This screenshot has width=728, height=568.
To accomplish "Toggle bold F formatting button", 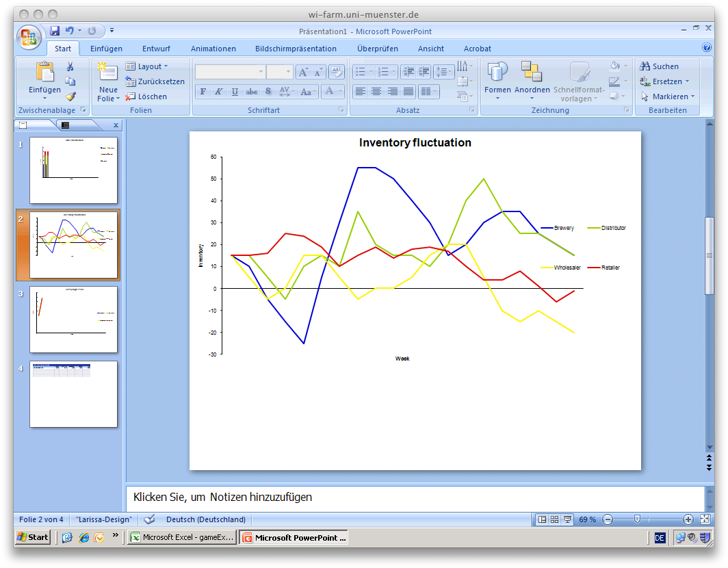I will 203,92.
